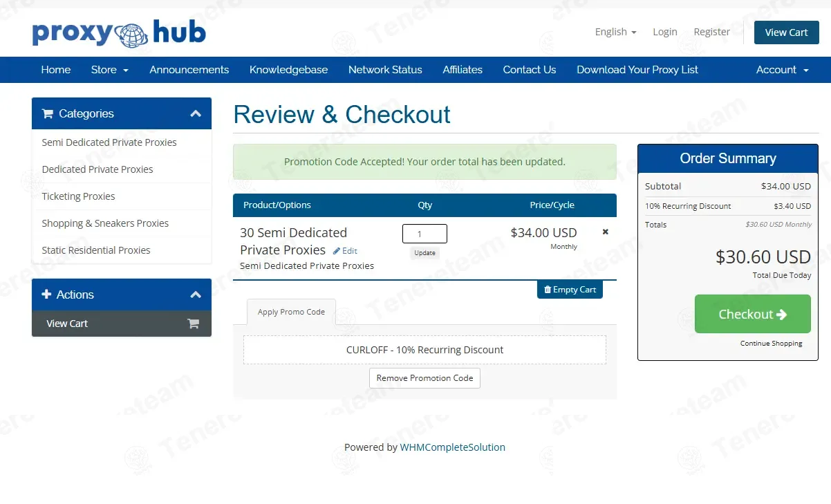
Task: Select Dedicated Private Proxies category
Action: (x=122, y=169)
